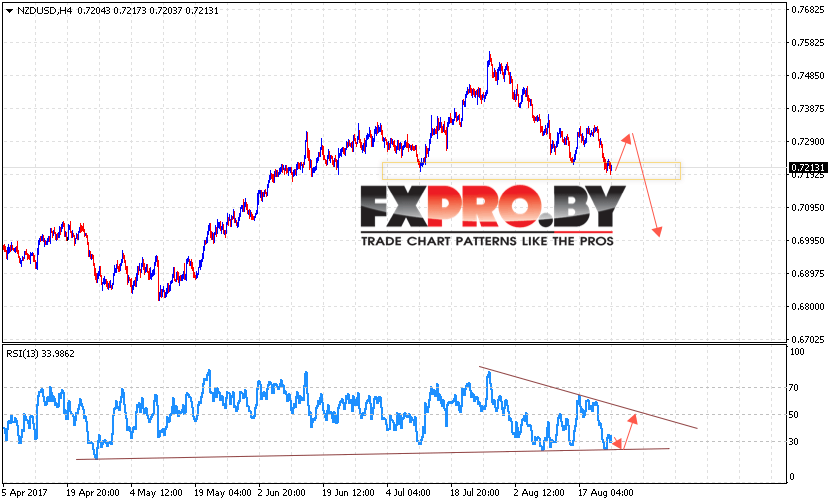The image size is (829, 504).
Task: Click time axis label 4 May 12:00
Action: (156, 493)
